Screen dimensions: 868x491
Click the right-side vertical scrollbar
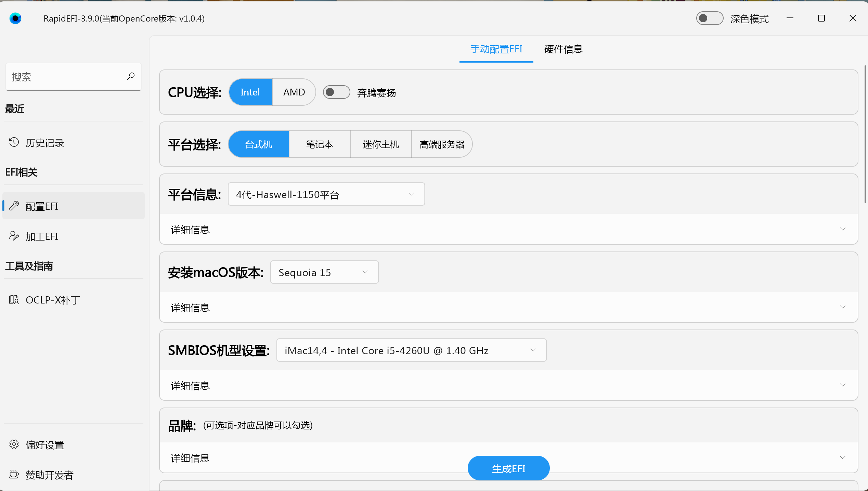pyautogui.click(x=865, y=133)
